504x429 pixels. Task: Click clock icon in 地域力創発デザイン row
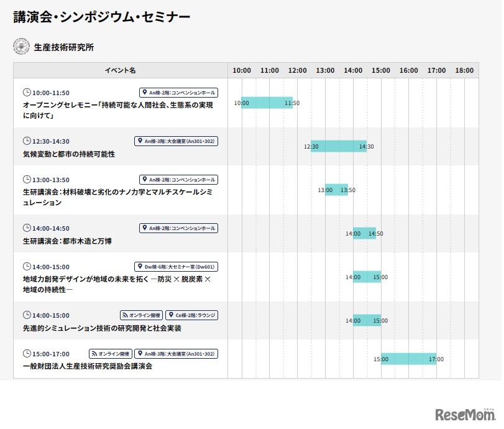[27, 267]
